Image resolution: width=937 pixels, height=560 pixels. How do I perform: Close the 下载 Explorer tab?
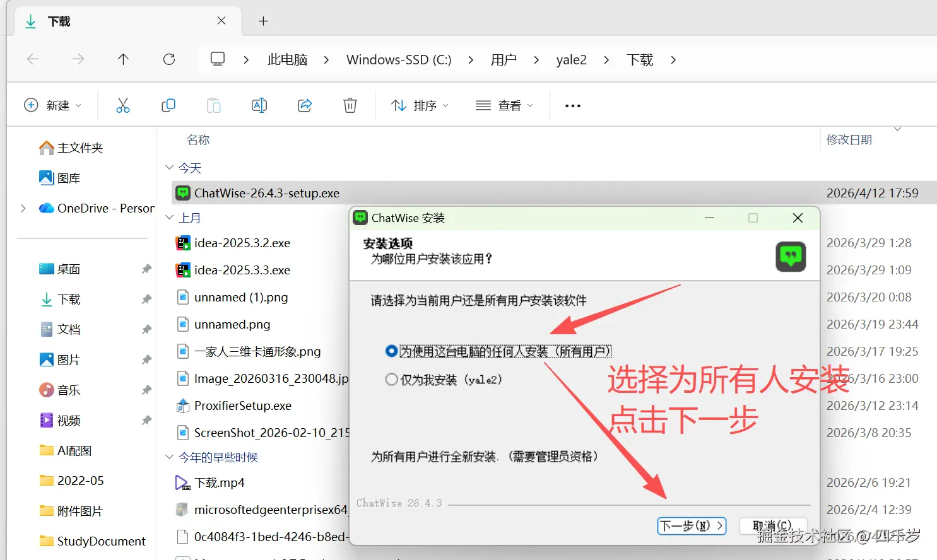[221, 21]
